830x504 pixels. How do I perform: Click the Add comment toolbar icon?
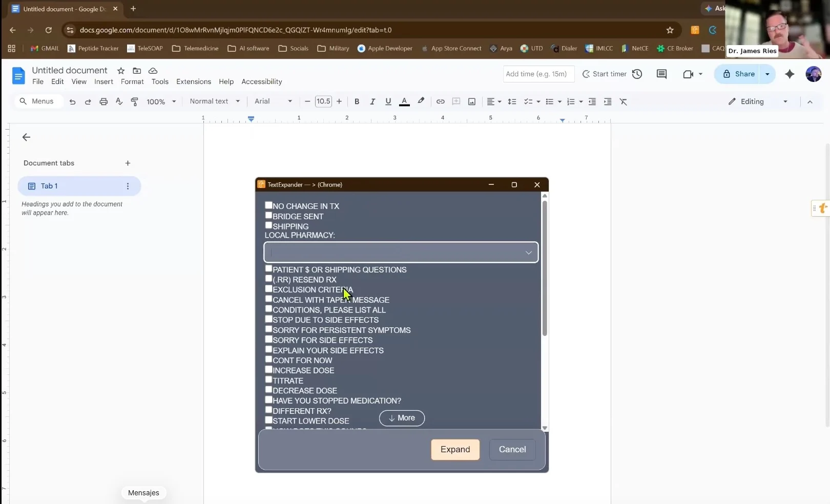click(x=456, y=101)
